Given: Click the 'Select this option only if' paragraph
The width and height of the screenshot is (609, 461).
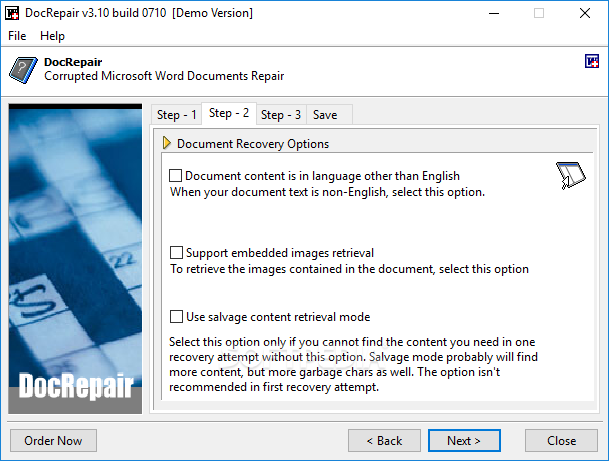Looking at the screenshot, I should click(x=353, y=364).
